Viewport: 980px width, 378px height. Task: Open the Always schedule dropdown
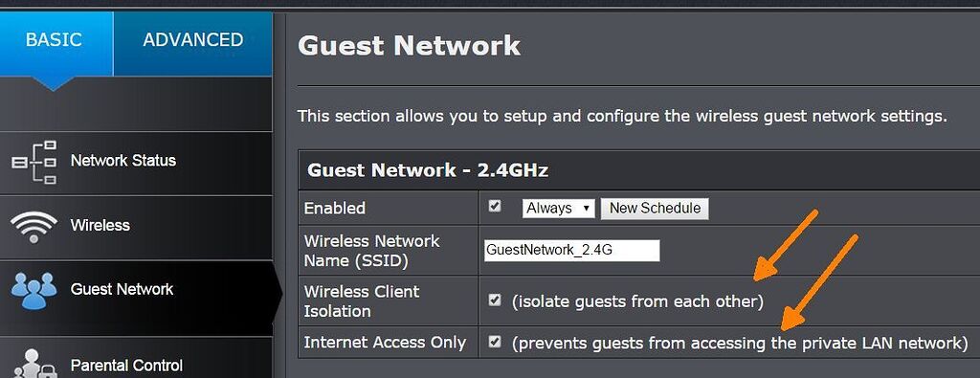coord(559,208)
